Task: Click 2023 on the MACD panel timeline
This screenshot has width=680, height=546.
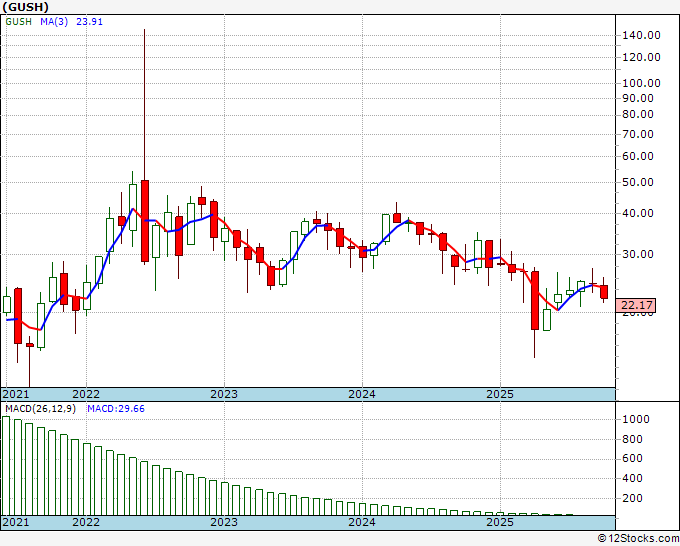Action: coord(224,522)
